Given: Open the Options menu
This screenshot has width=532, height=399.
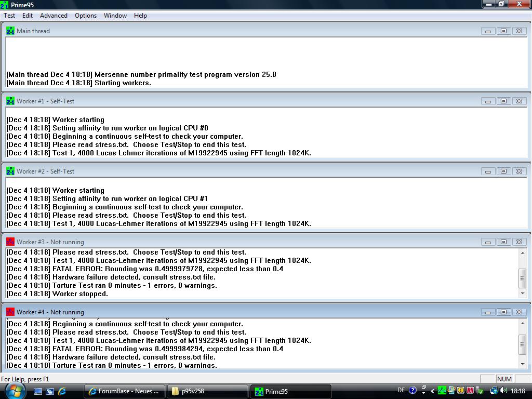Looking at the screenshot, I should point(86,16).
